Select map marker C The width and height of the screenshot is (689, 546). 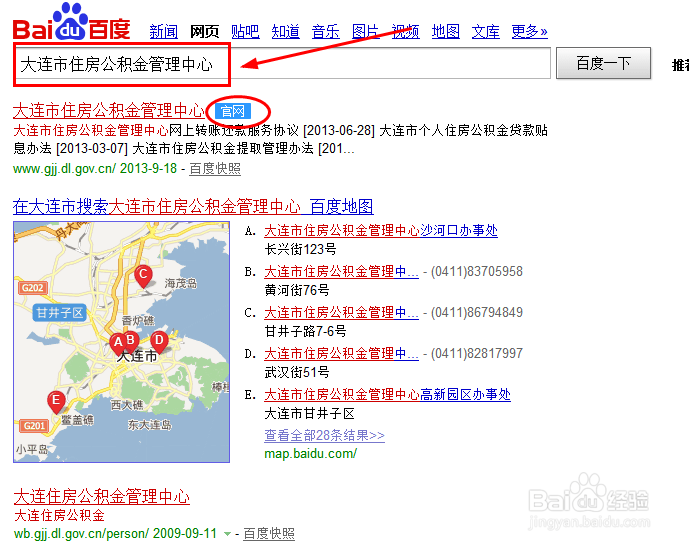coord(143,275)
